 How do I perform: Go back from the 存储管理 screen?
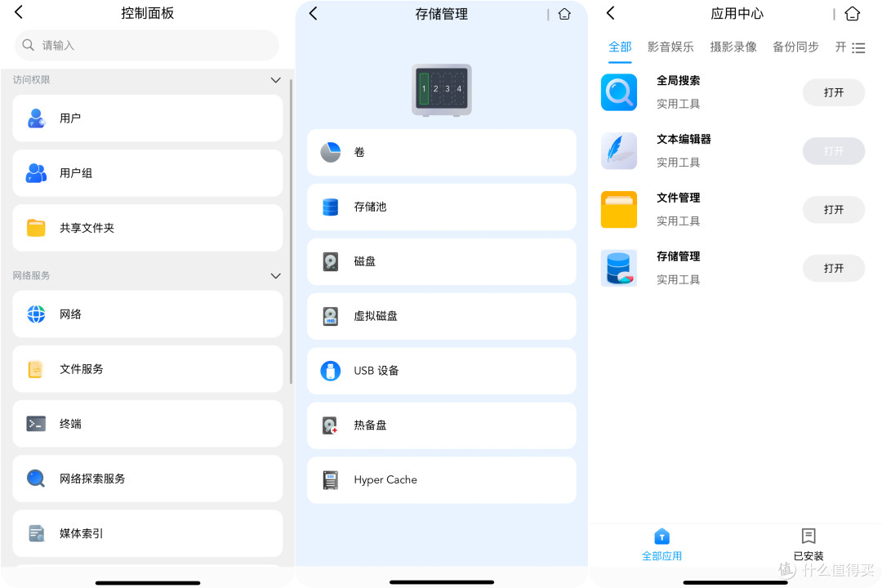pyautogui.click(x=314, y=14)
